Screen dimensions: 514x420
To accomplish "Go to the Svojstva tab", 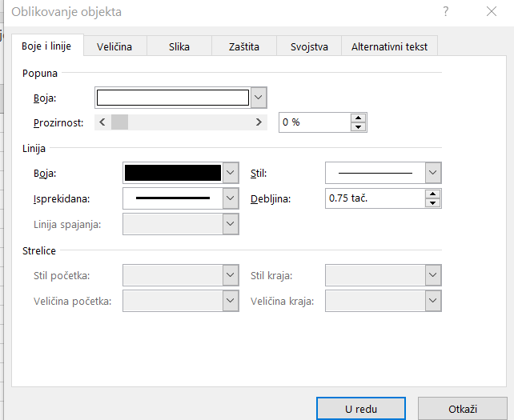I will click(x=309, y=46).
